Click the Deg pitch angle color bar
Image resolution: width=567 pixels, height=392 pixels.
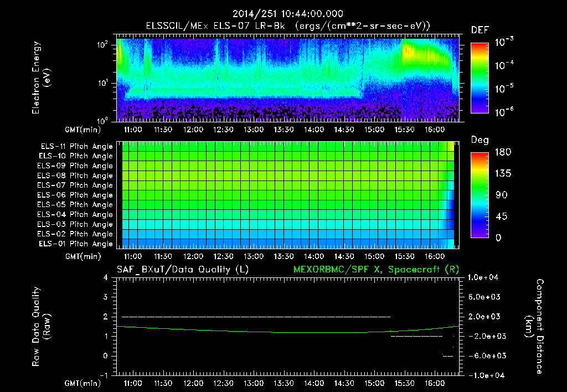[x=480, y=195]
